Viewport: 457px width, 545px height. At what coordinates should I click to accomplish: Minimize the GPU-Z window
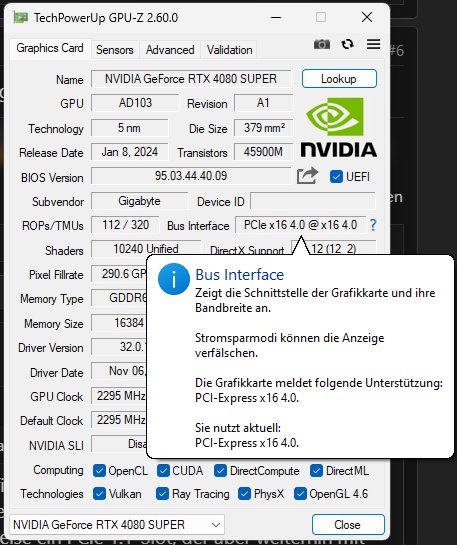(x=276, y=17)
